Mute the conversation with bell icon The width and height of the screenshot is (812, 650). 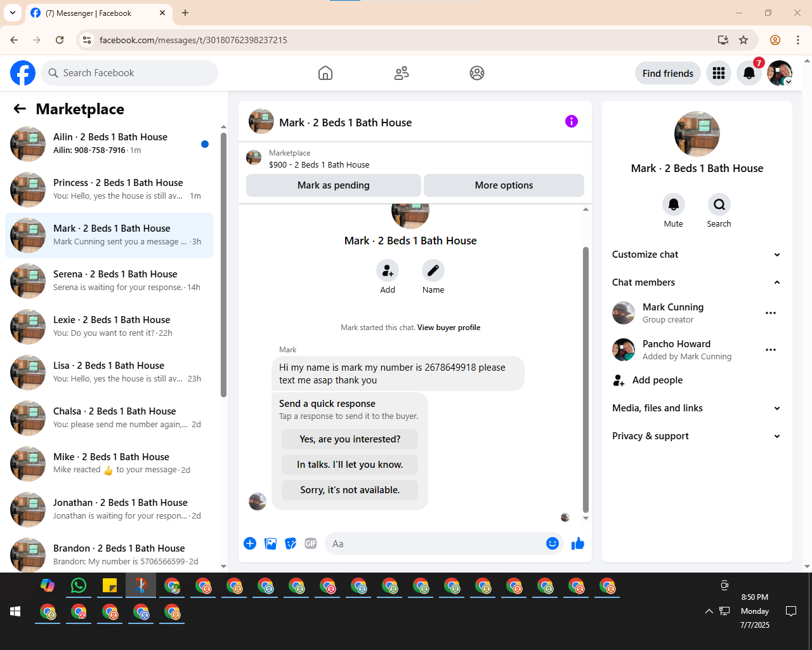[x=674, y=204]
